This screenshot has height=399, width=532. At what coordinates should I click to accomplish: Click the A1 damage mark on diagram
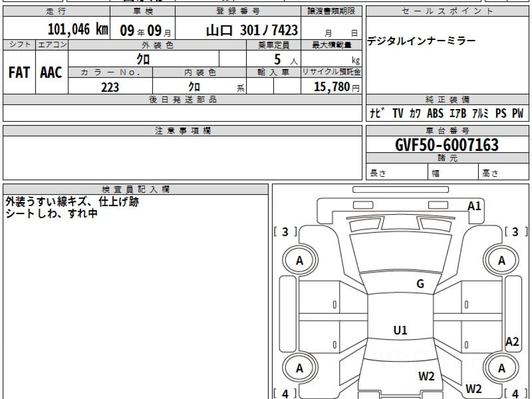tap(474, 205)
